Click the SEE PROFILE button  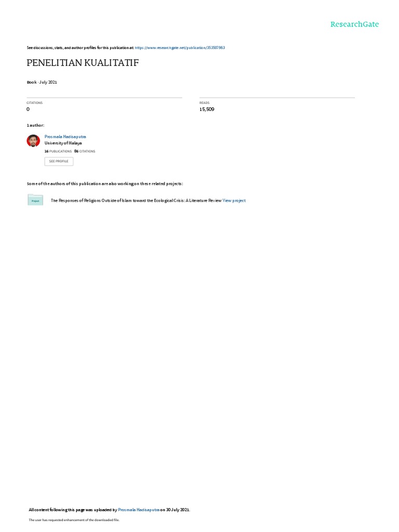(59, 161)
